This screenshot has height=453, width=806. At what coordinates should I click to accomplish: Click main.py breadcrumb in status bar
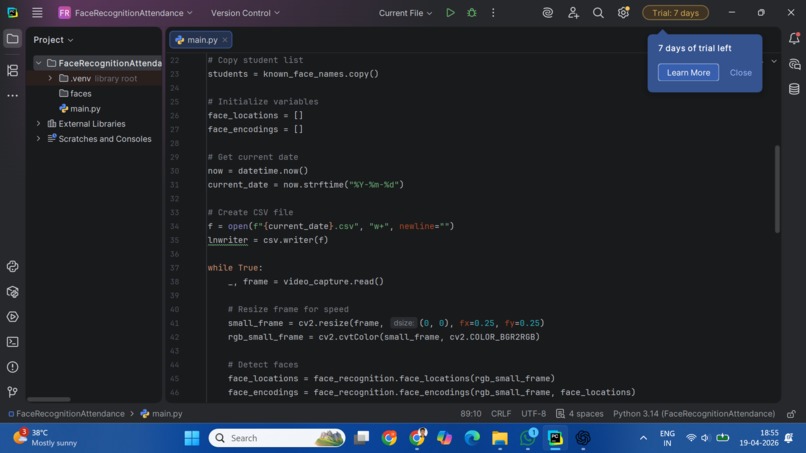coord(161,414)
